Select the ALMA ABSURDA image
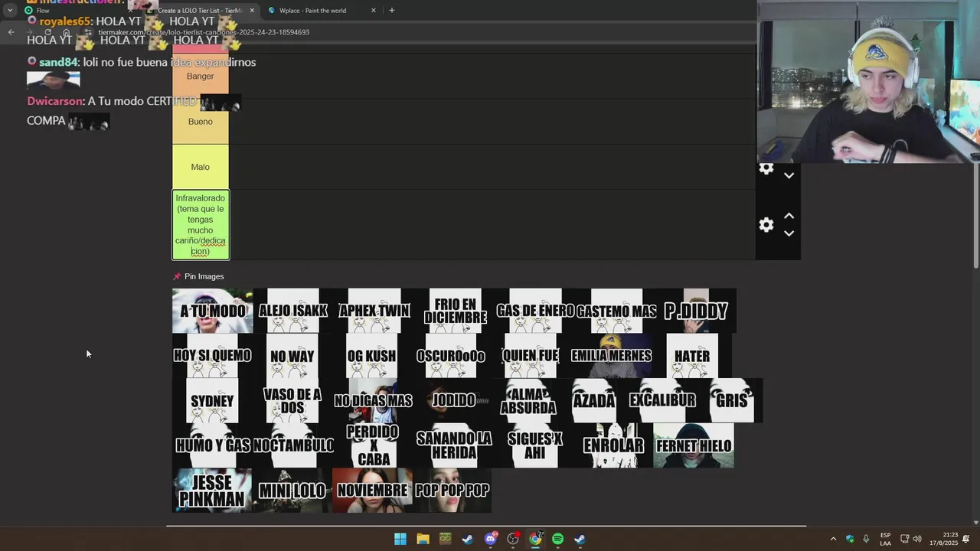The image size is (980, 551). (528, 401)
